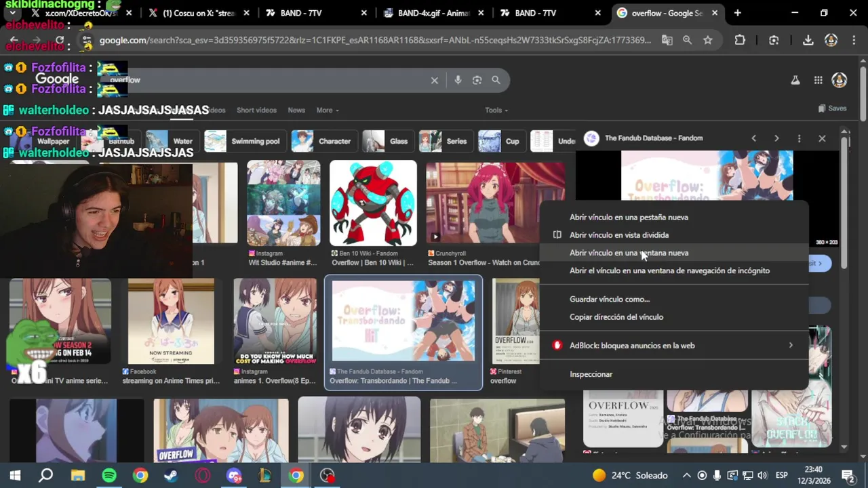Show hidden system tray icons chevron
Image resolution: width=868 pixels, height=488 pixels.
coord(686,475)
